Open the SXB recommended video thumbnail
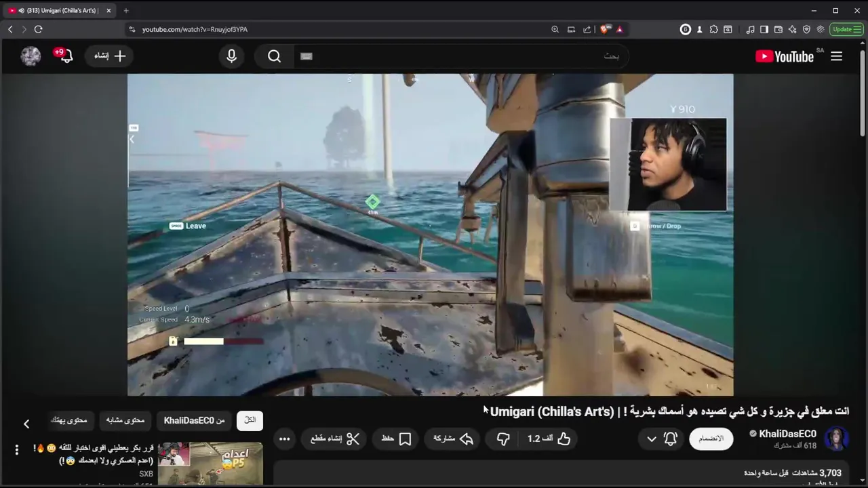Screen dimensions: 868x488 (210, 464)
